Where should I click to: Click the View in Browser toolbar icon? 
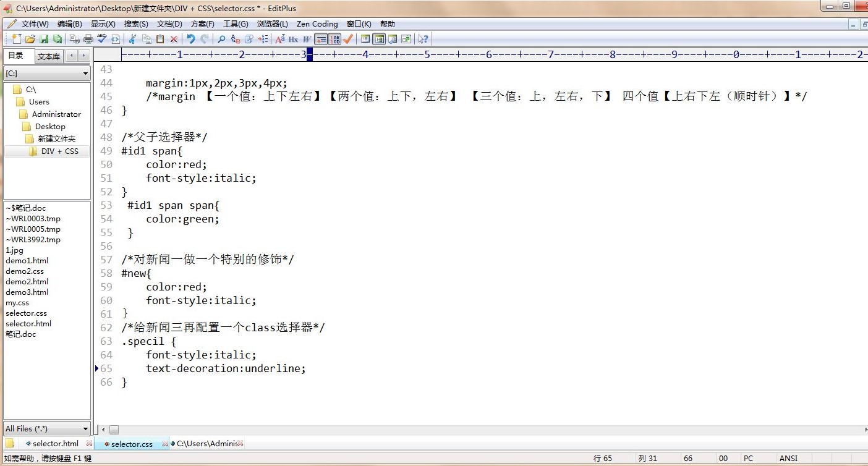click(x=116, y=39)
